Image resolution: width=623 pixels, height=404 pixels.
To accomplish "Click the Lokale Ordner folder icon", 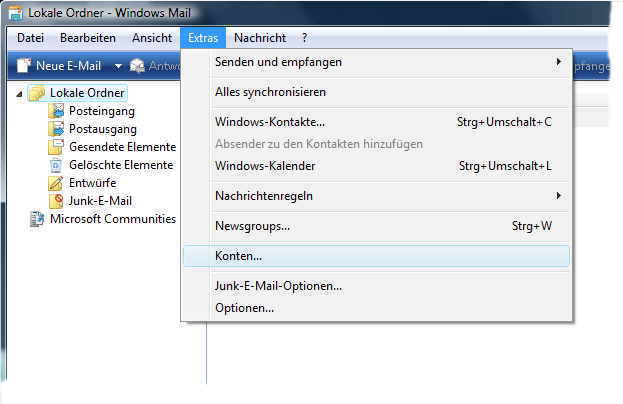I will point(37,93).
